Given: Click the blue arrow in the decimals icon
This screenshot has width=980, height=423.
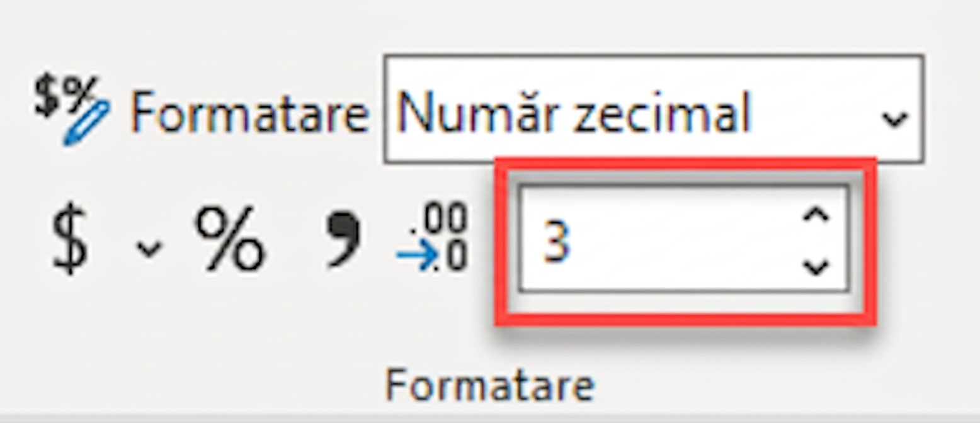Looking at the screenshot, I should pyautogui.click(x=417, y=256).
